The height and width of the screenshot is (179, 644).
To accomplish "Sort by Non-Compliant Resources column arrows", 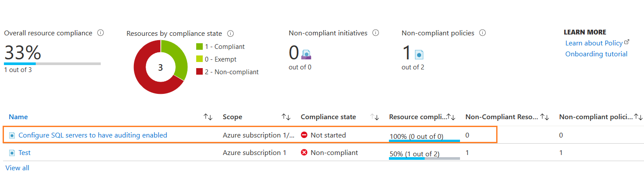I will point(545,117).
